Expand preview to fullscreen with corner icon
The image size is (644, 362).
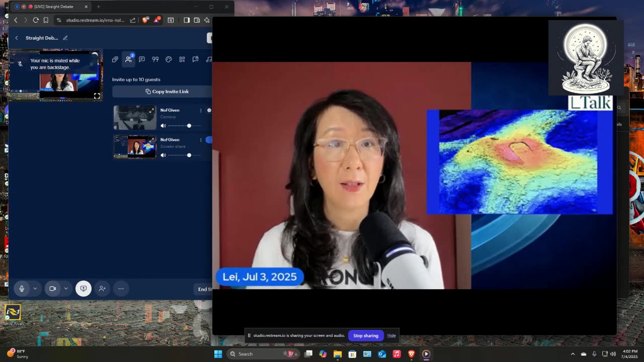point(97,96)
